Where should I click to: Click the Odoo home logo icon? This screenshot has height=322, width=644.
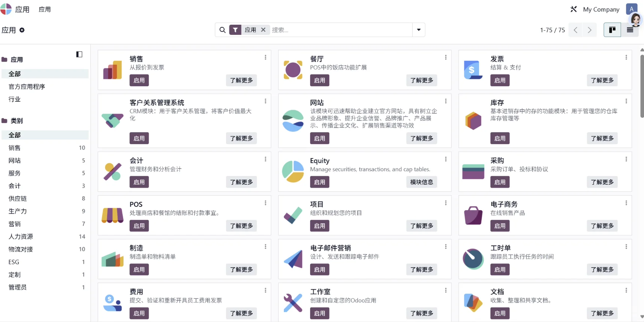pyautogui.click(x=6, y=9)
